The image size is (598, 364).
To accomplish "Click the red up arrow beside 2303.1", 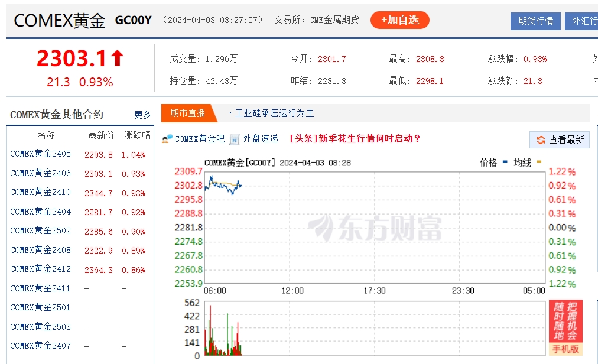I will coord(117,58).
